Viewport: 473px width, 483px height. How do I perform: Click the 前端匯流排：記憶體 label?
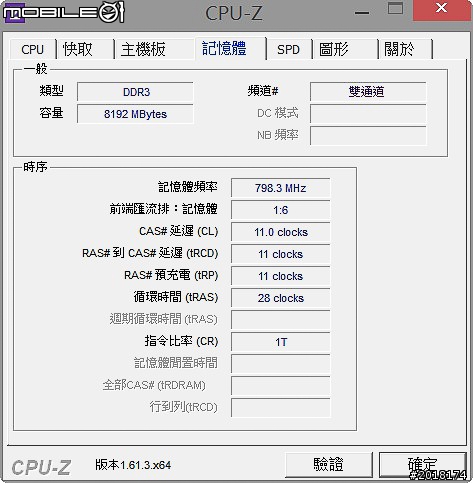(164, 209)
